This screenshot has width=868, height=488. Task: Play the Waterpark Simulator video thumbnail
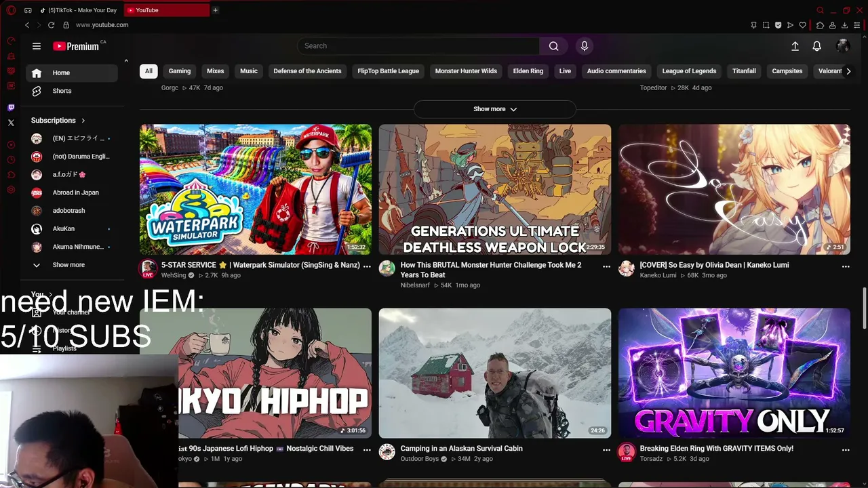(x=256, y=189)
